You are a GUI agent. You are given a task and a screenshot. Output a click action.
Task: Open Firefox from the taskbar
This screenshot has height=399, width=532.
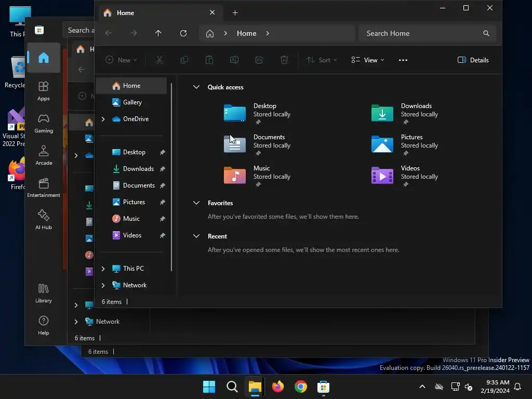[x=278, y=387]
